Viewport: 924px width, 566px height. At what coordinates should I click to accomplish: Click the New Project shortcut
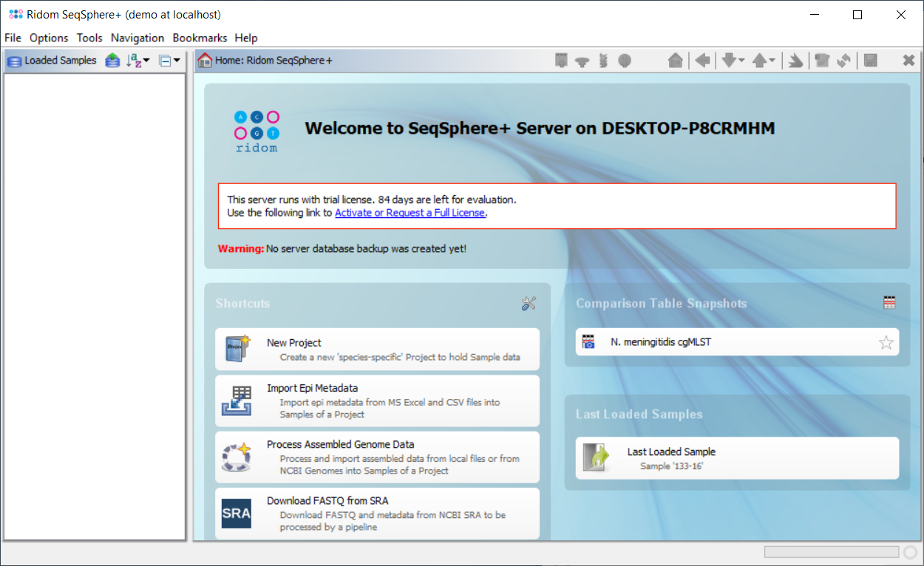click(377, 350)
